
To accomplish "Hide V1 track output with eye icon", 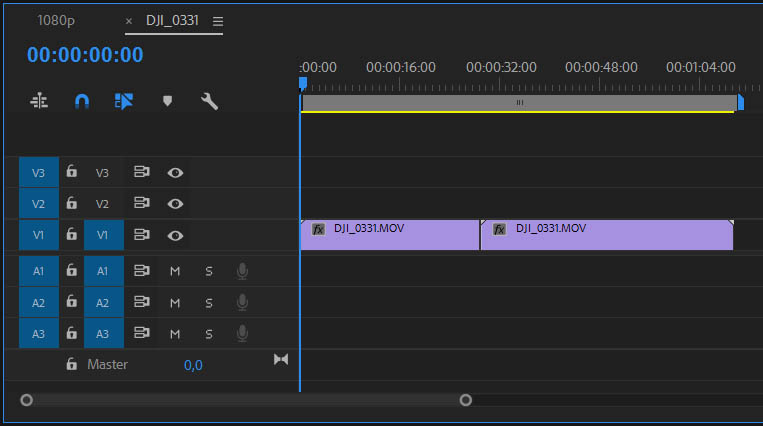I will point(175,235).
